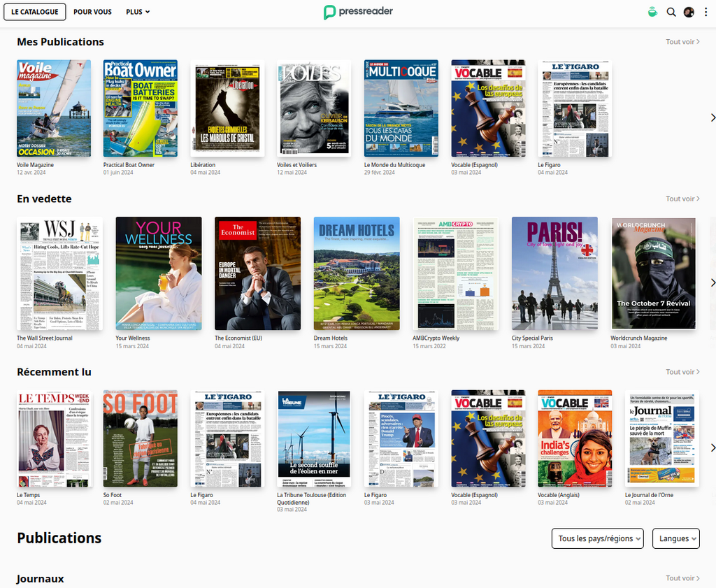Click the PressReader logo
The width and height of the screenshot is (716, 588).
click(x=359, y=12)
